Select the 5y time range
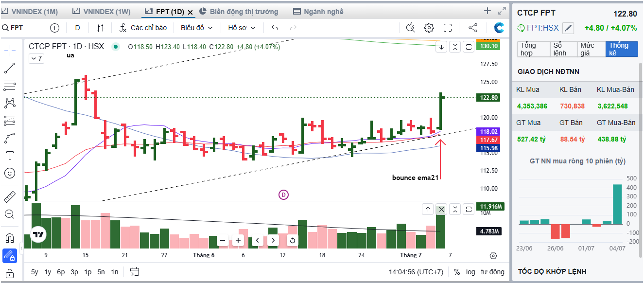The height and width of the screenshot is (284, 644). (x=35, y=272)
